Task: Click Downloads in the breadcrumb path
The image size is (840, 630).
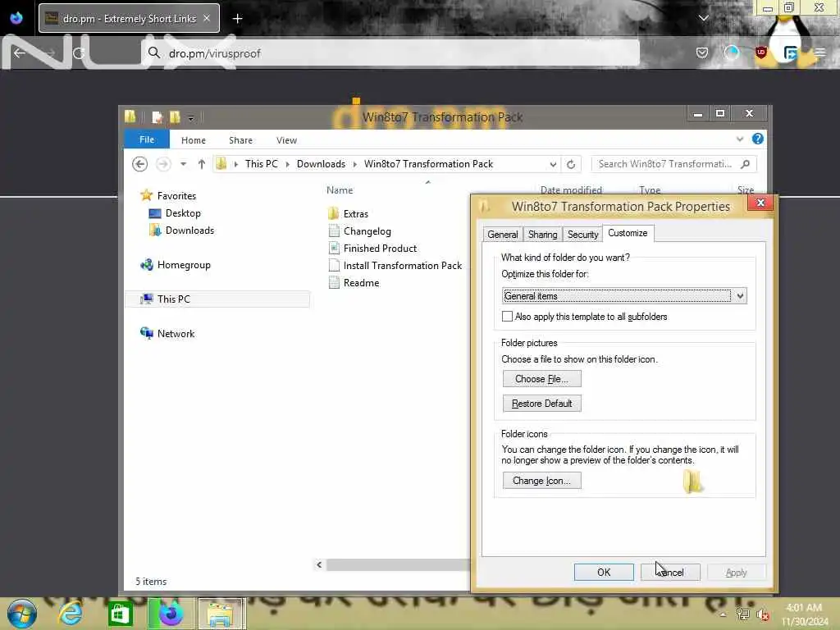Action: (321, 164)
